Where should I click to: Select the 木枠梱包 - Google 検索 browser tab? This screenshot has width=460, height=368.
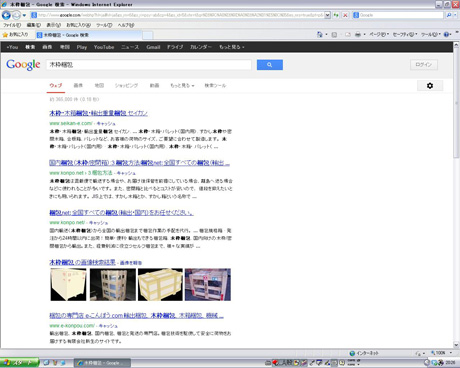click(x=88, y=35)
